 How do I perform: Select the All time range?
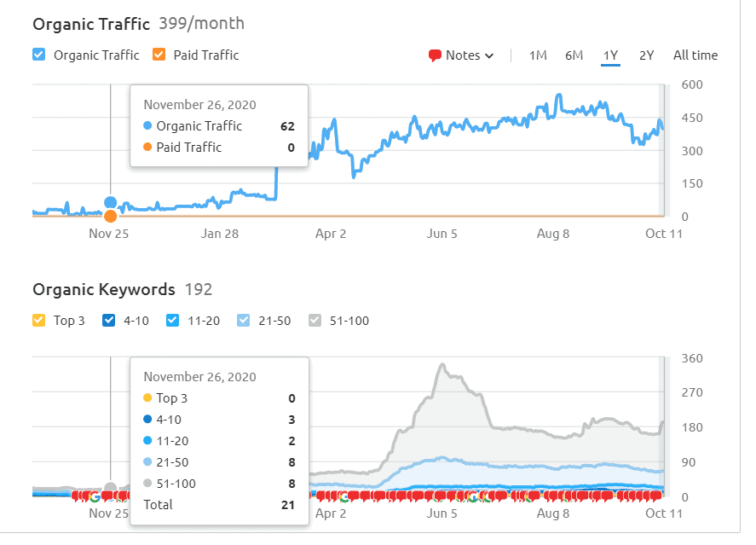click(x=695, y=55)
